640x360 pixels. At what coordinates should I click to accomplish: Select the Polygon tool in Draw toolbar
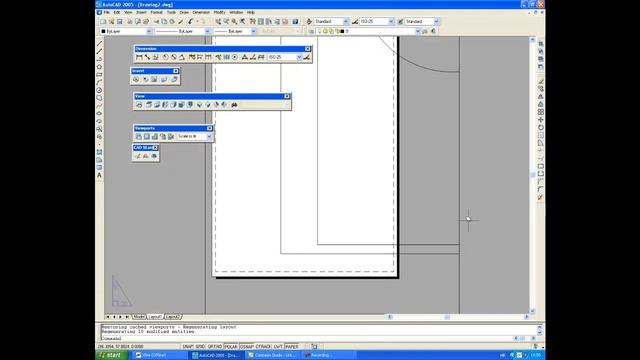99,67
